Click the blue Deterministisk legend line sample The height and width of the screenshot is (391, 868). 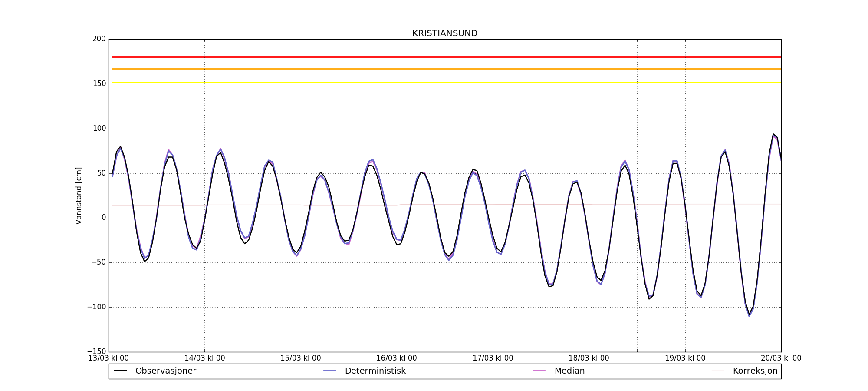330,371
